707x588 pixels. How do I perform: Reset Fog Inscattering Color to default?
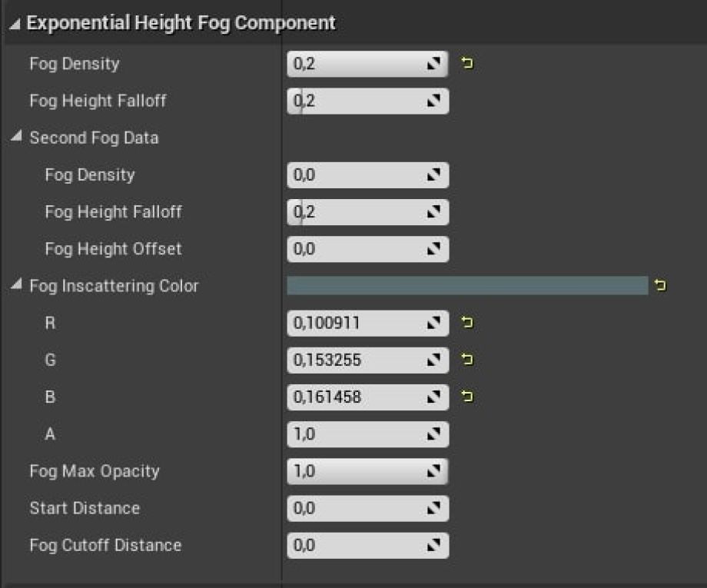660,286
